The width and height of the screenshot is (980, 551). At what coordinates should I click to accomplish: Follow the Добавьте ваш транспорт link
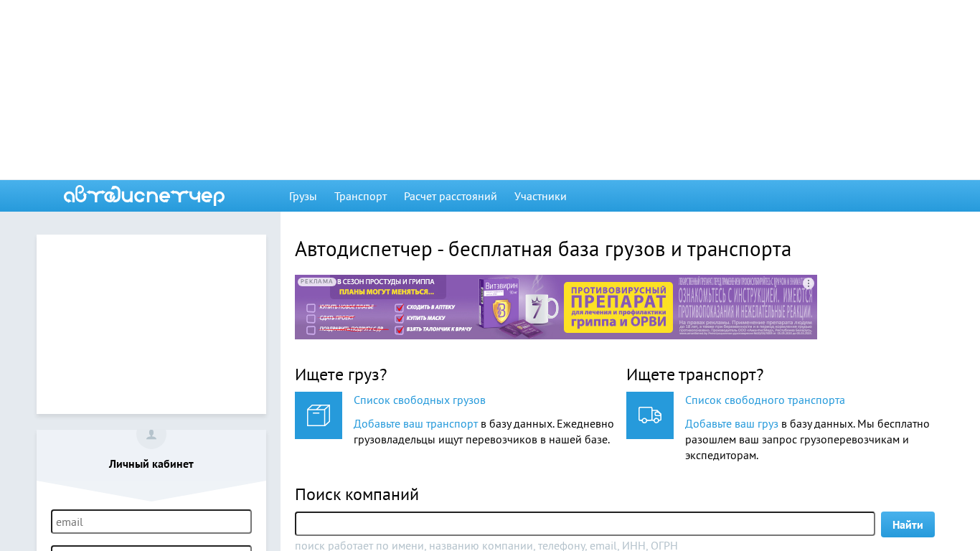(415, 424)
